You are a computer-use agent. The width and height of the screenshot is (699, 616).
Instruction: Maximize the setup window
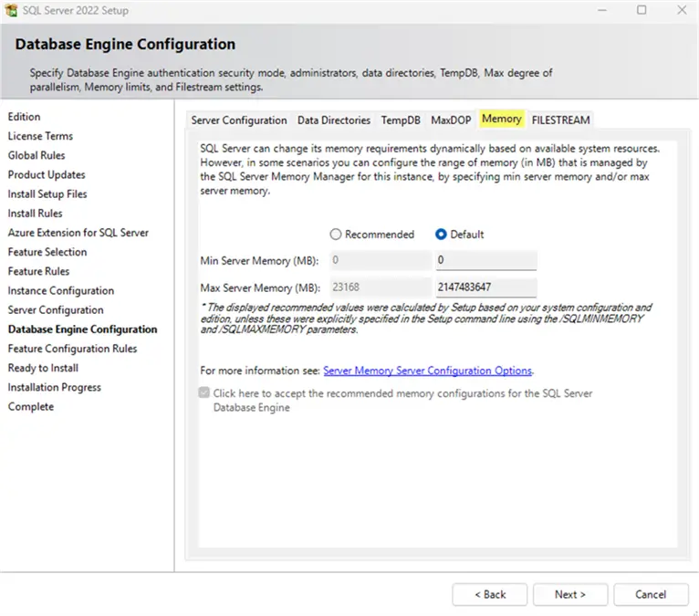642,10
